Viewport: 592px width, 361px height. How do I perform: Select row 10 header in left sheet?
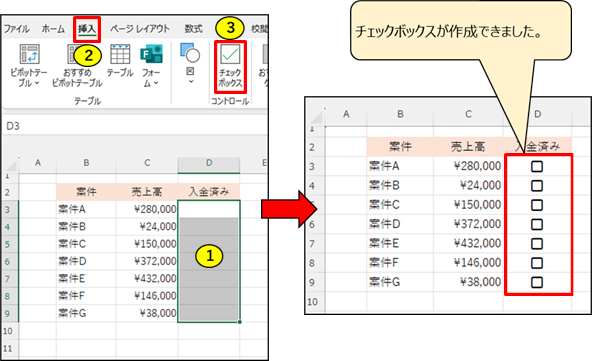pyautogui.click(x=8, y=331)
